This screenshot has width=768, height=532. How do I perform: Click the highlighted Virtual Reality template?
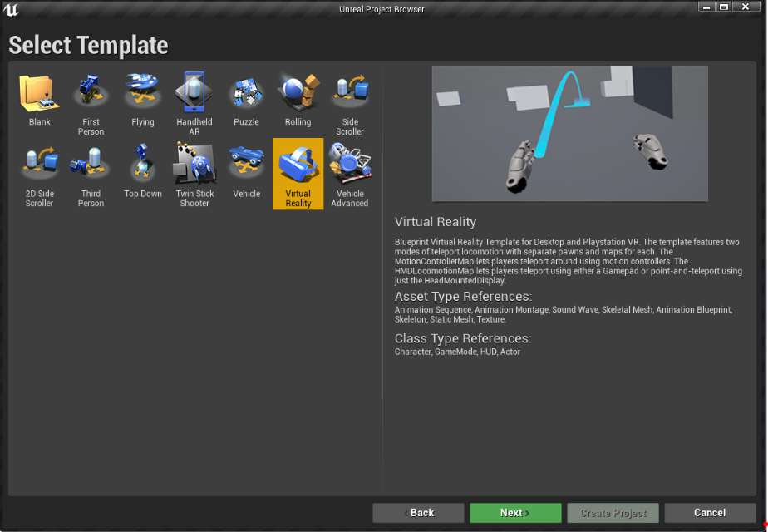click(x=298, y=174)
